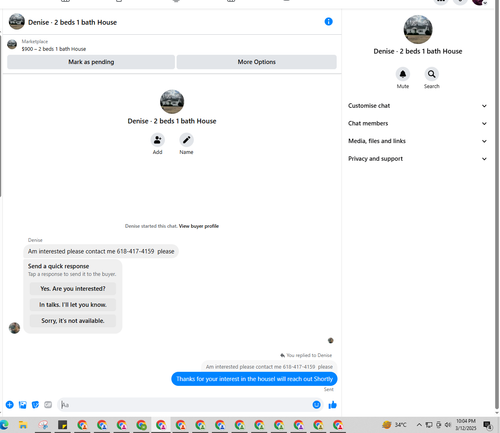The image size is (500, 433).
Task: Click the seen indicator avatar below quick responses
Action: (x=331, y=340)
